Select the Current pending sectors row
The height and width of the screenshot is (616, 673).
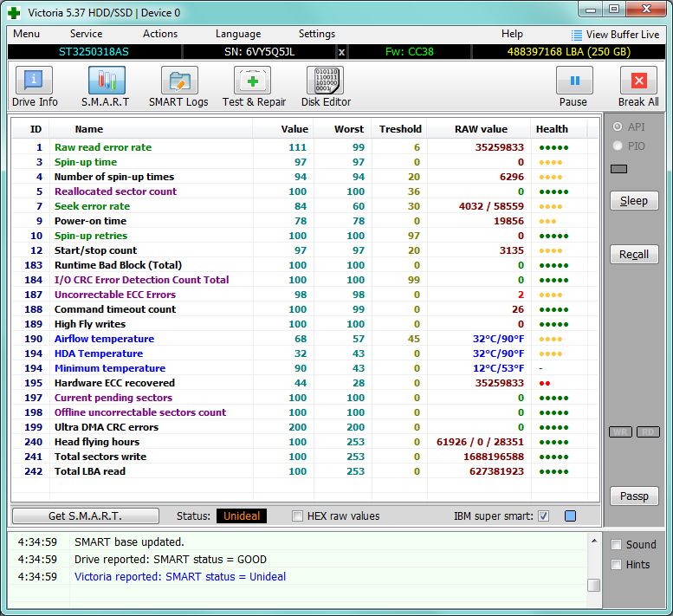point(305,398)
